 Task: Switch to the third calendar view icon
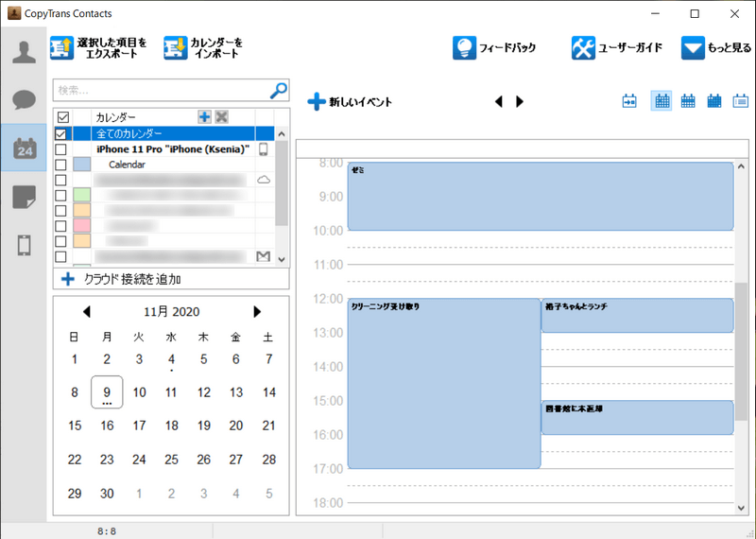point(688,101)
